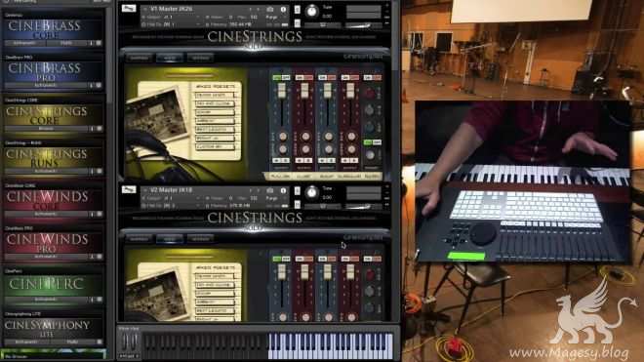The image size is (644, 362).
Task: Click upper pan knob on V1 Full Mix channel
Action: (283, 137)
